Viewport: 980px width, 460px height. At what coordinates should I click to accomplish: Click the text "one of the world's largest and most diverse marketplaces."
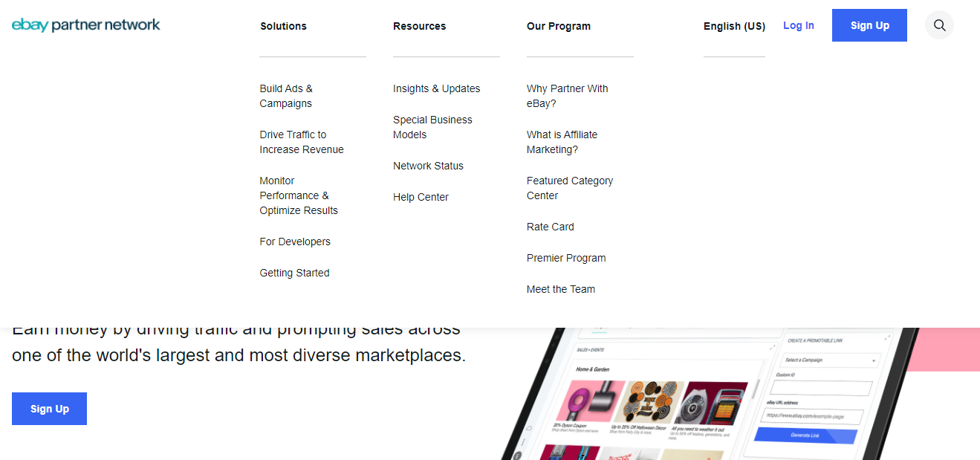coord(238,355)
